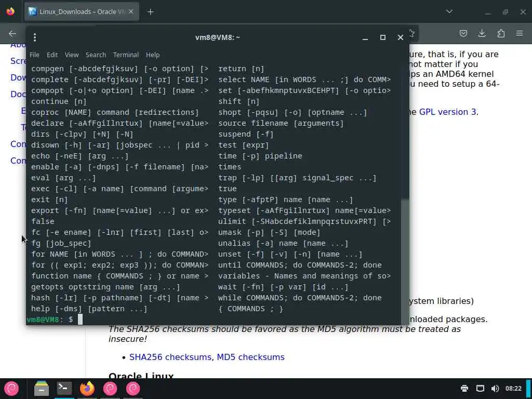Open the Firefox Pocket save icon
This screenshot has width=532, height=399.
463,33
